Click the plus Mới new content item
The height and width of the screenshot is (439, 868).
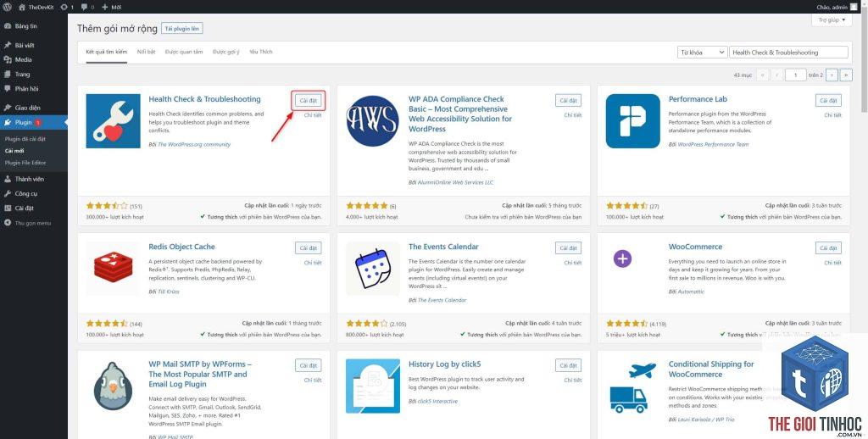(x=112, y=7)
